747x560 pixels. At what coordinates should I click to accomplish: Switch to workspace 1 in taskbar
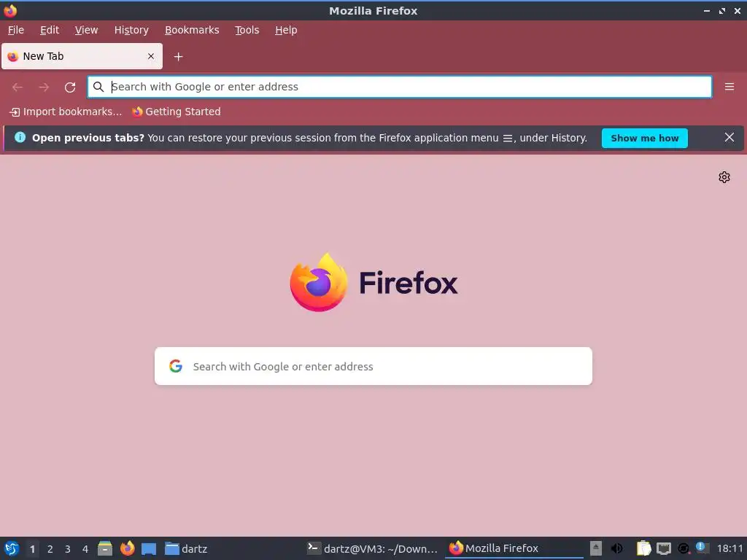click(x=32, y=549)
